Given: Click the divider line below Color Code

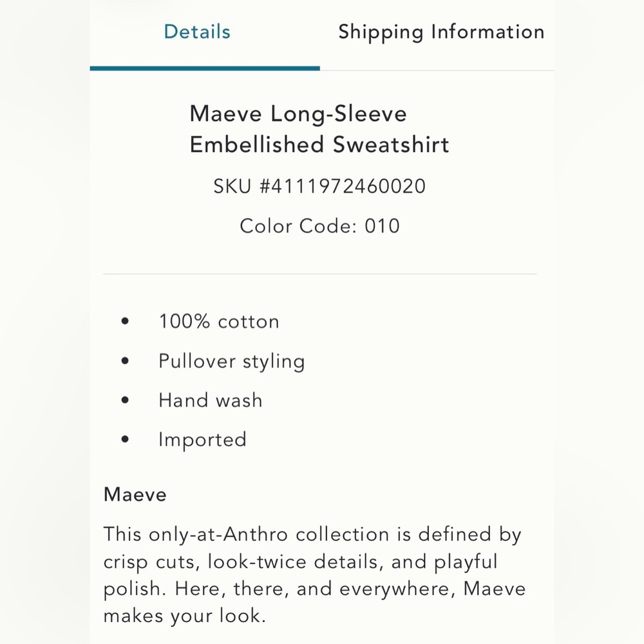Looking at the screenshot, I should [x=320, y=274].
